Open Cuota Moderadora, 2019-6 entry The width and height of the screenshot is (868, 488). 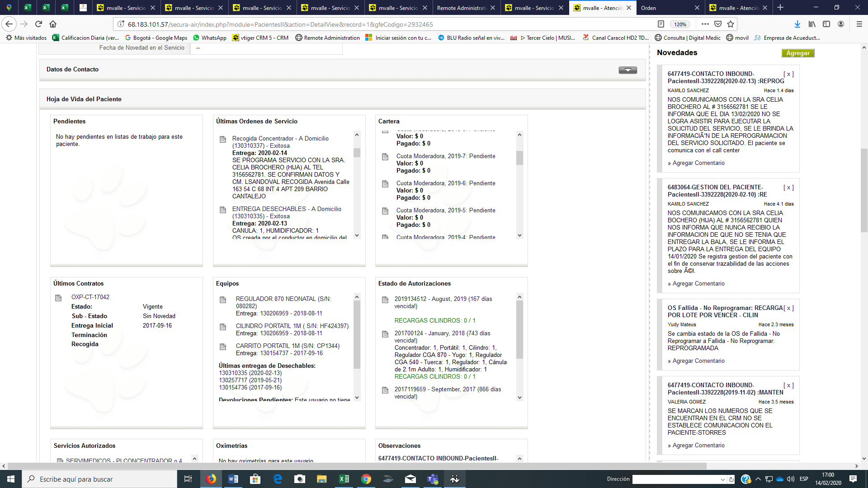pos(446,183)
